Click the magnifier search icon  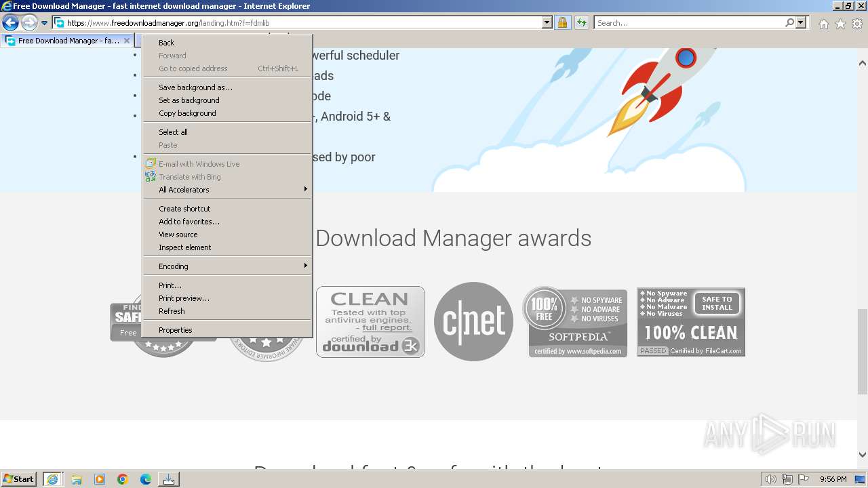coord(789,23)
